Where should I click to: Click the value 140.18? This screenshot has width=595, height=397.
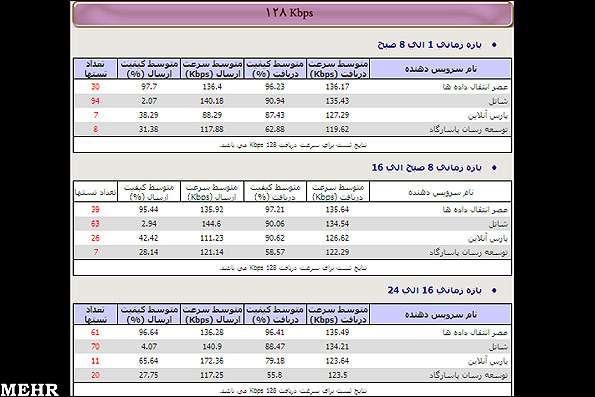[x=212, y=101]
